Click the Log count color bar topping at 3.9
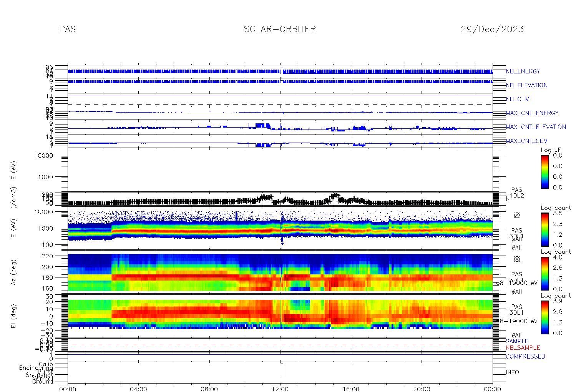This screenshot has height=392, width=581. 545,317
